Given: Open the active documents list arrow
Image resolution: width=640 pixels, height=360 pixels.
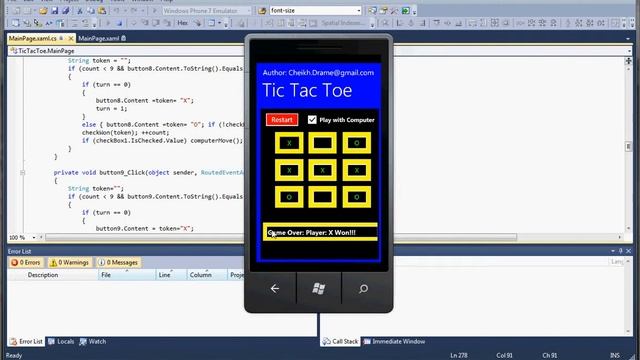Looking at the screenshot, I should click(628, 38).
